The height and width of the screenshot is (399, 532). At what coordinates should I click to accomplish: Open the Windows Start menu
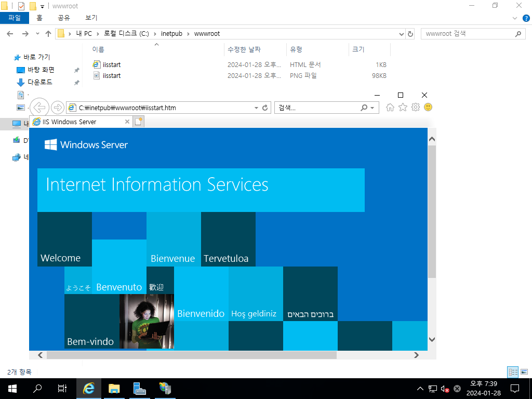[12, 389]
